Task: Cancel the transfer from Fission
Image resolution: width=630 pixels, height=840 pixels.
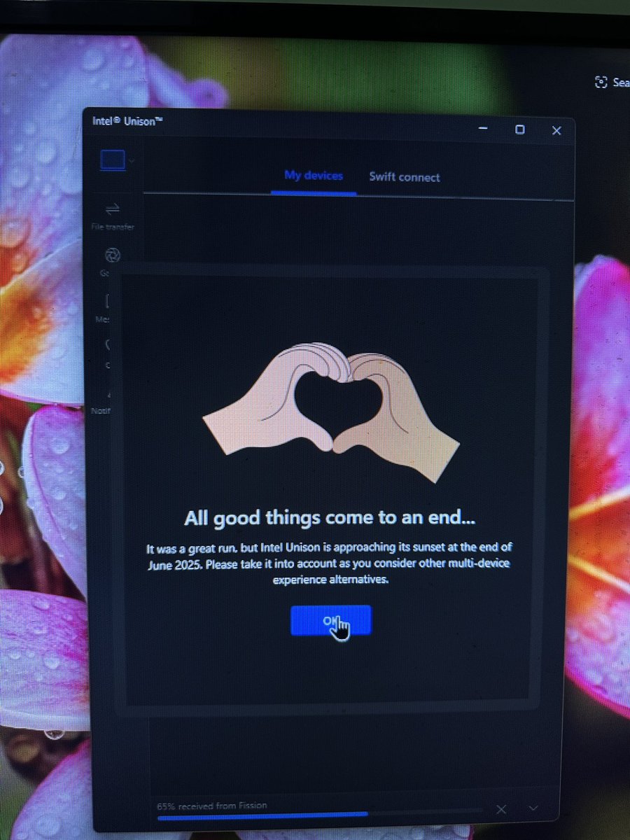Action: [501, 809]
